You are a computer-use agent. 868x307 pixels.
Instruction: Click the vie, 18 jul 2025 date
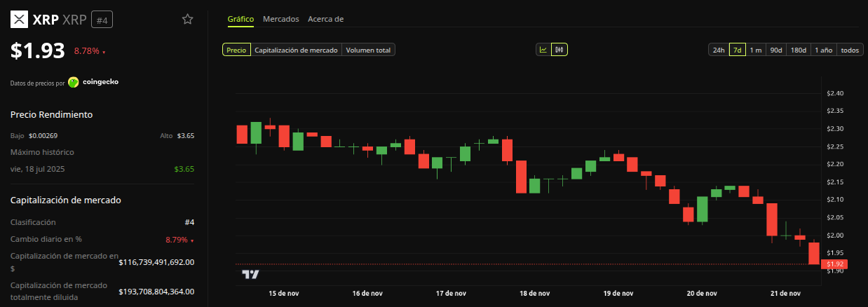pyautogui.click(x=36, y=169)
